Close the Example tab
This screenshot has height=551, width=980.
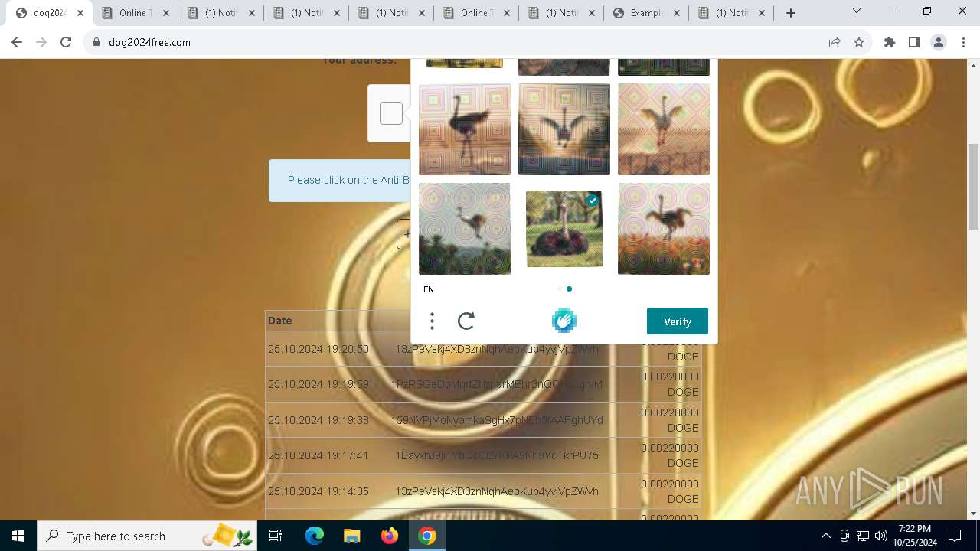click(x=676, y=13)
